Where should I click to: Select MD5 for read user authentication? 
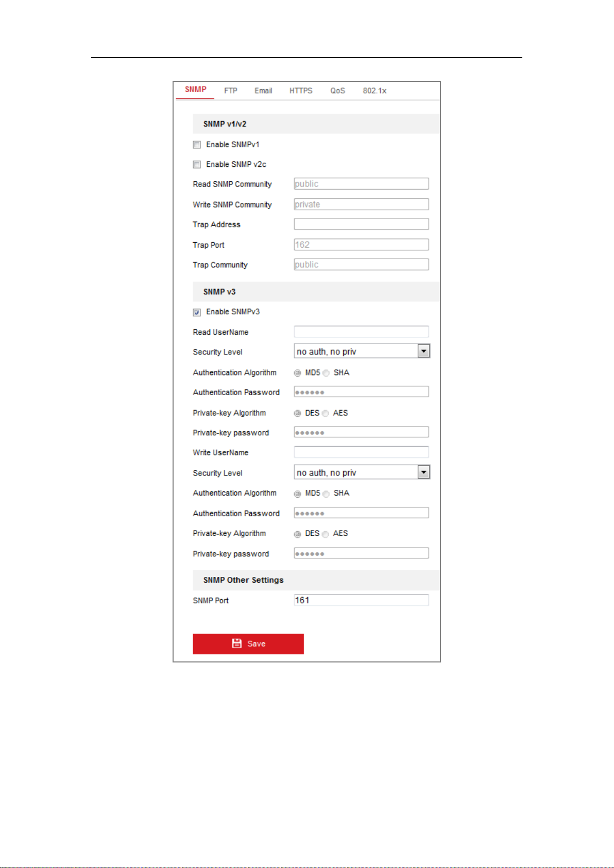coord(297,373)
